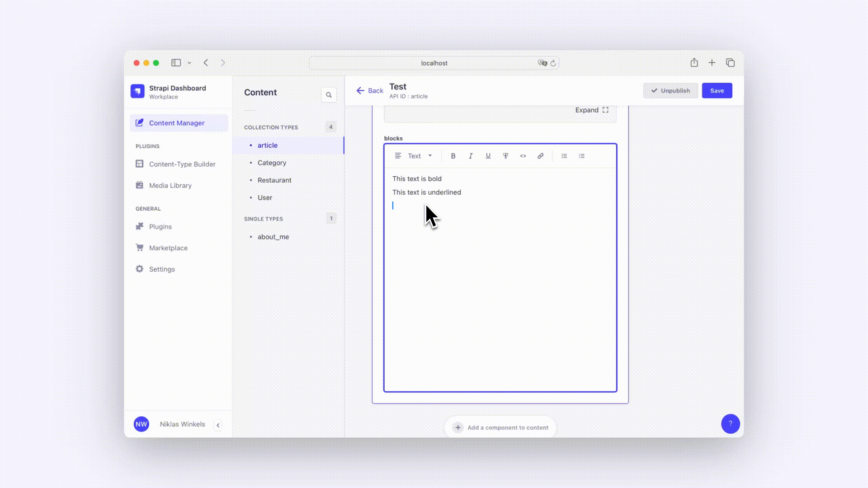Click the localhost address bar
The image size is (868, 488).
click(x=434, y=63)
